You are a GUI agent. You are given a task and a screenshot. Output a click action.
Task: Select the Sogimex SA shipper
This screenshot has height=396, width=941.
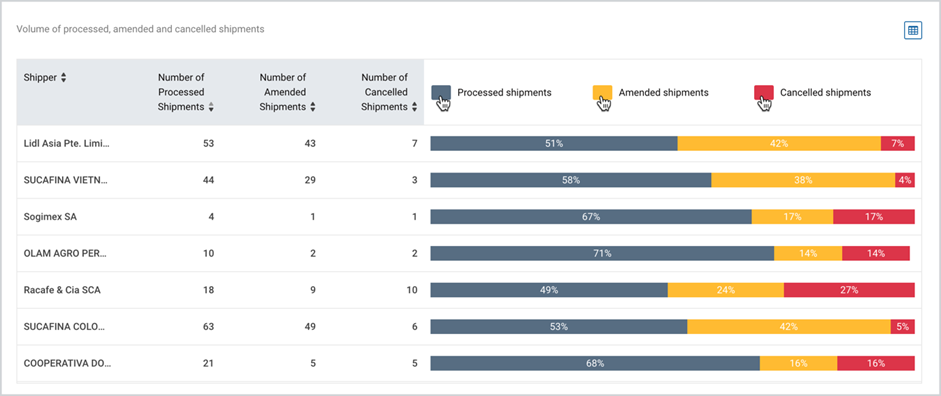click(x=50, y=217)
